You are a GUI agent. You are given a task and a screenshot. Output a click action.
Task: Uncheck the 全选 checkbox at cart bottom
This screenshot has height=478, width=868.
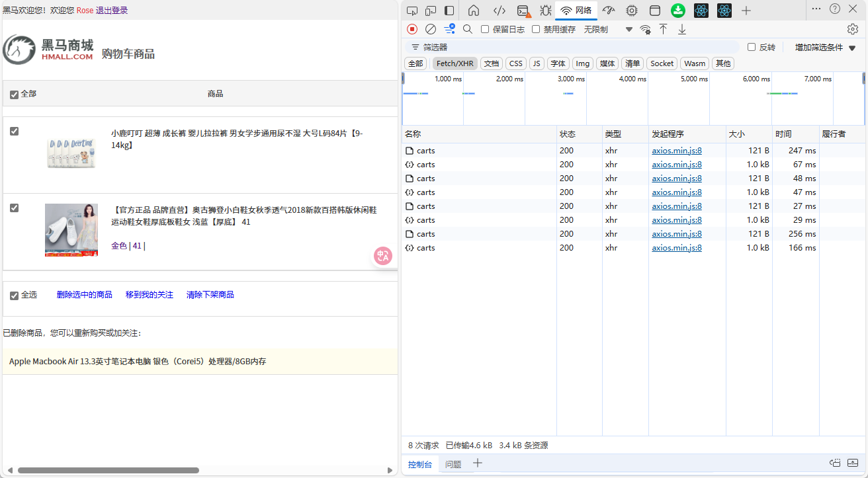pos(15,296)
